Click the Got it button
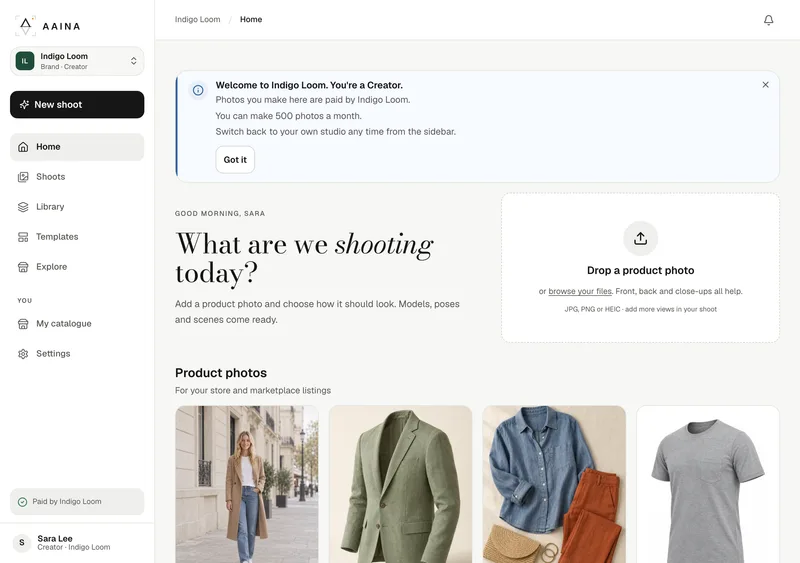Viewport: 800px width, 563px height. 235,160
